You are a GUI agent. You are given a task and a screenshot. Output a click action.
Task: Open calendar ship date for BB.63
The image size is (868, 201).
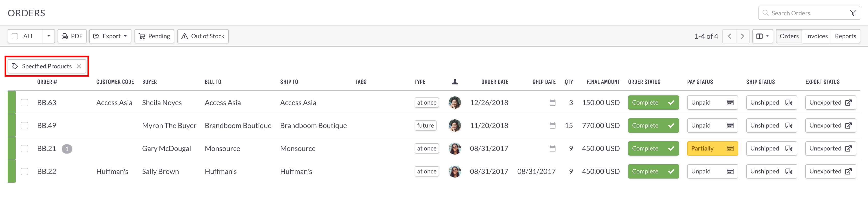pyautogui.click(x=552, y=103)
